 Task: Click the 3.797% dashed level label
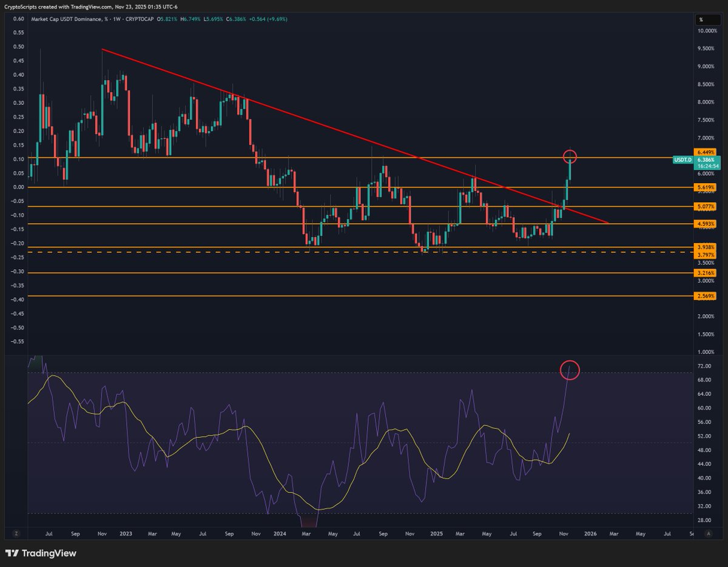(706, 255)
